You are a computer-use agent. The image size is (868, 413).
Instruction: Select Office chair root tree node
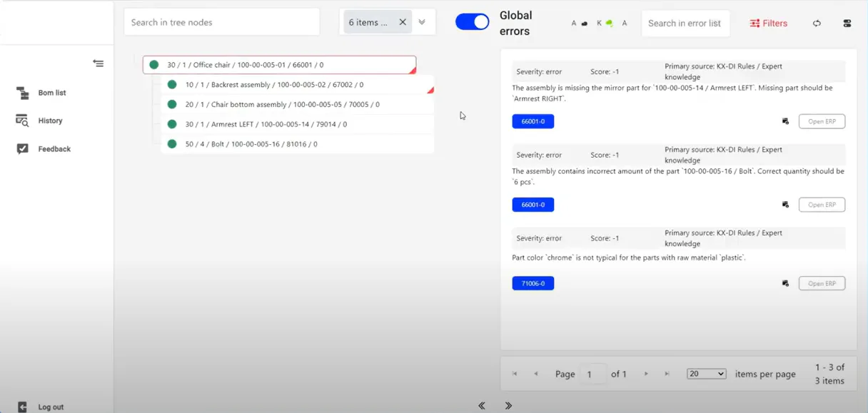279,65
